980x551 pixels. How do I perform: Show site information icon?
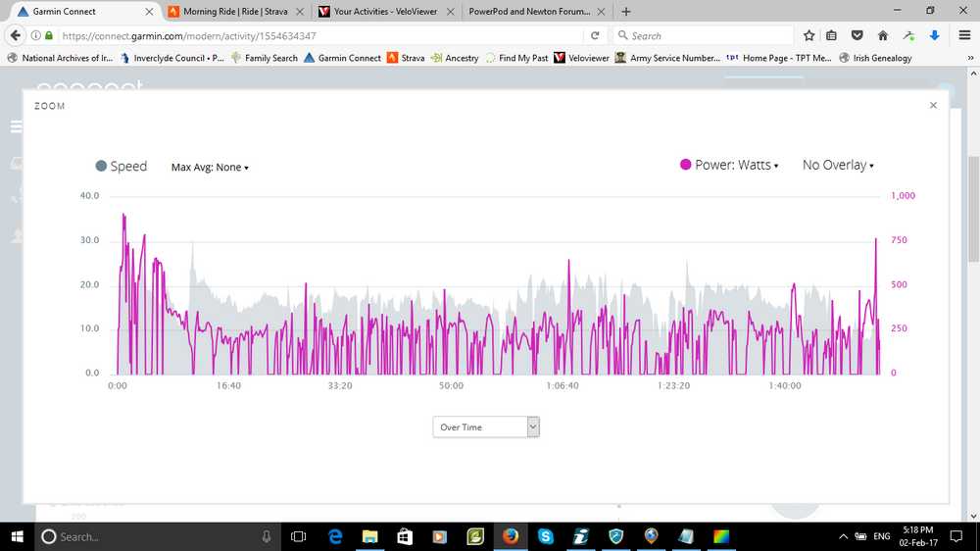pyautogui.click(x=35, y=35)
